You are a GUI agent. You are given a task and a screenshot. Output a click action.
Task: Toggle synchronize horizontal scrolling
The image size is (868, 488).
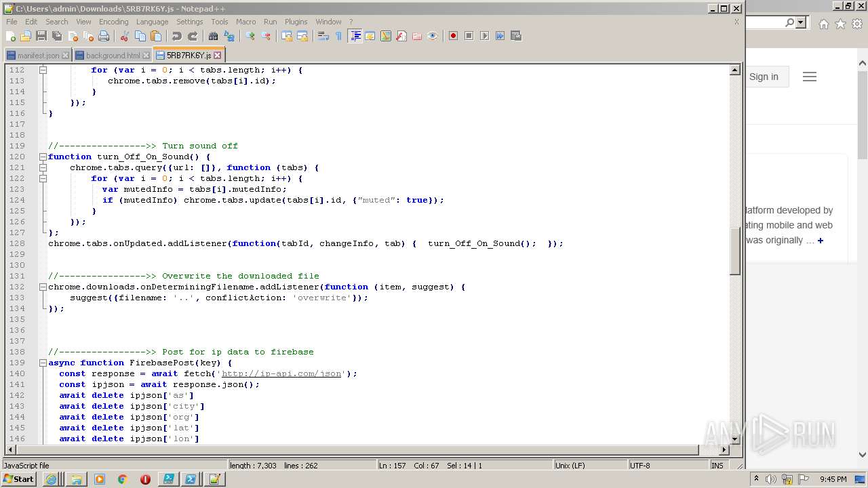302,36
